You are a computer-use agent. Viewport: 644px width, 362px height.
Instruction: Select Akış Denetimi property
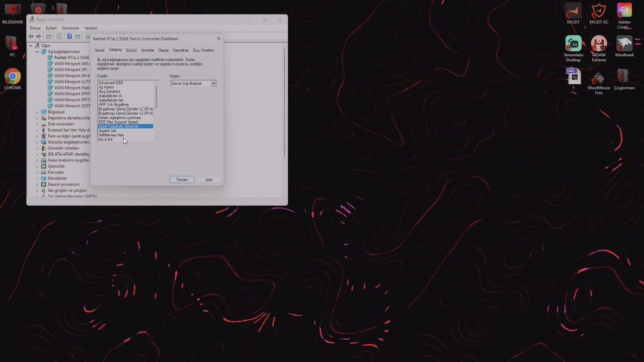[x=109, y=92]
